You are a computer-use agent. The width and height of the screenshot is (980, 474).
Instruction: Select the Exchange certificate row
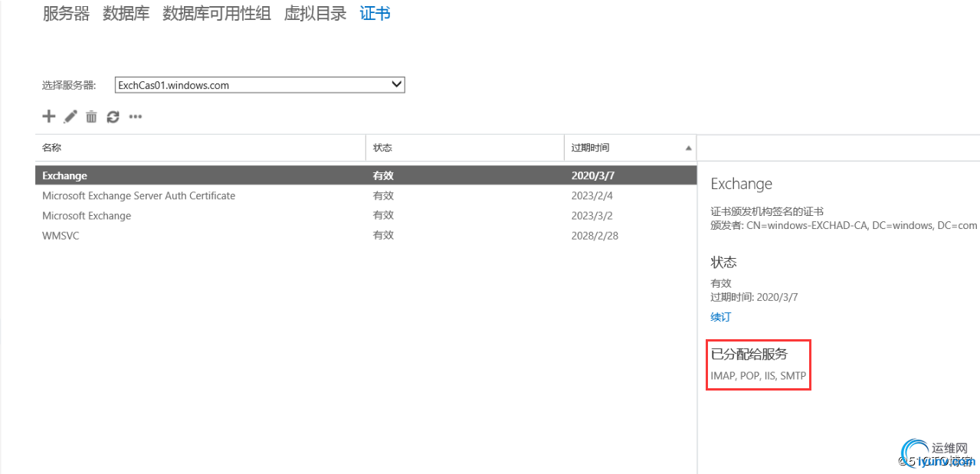coord(365,175)
